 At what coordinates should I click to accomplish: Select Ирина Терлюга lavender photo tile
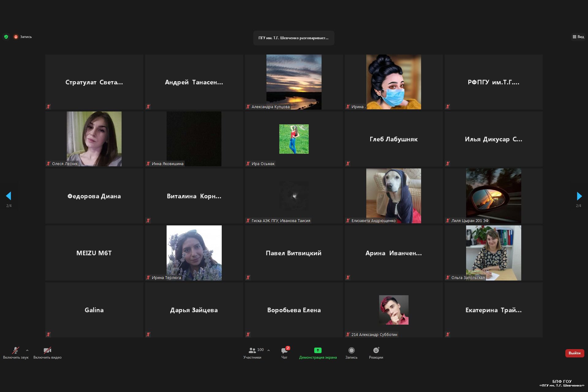(194, 253)
